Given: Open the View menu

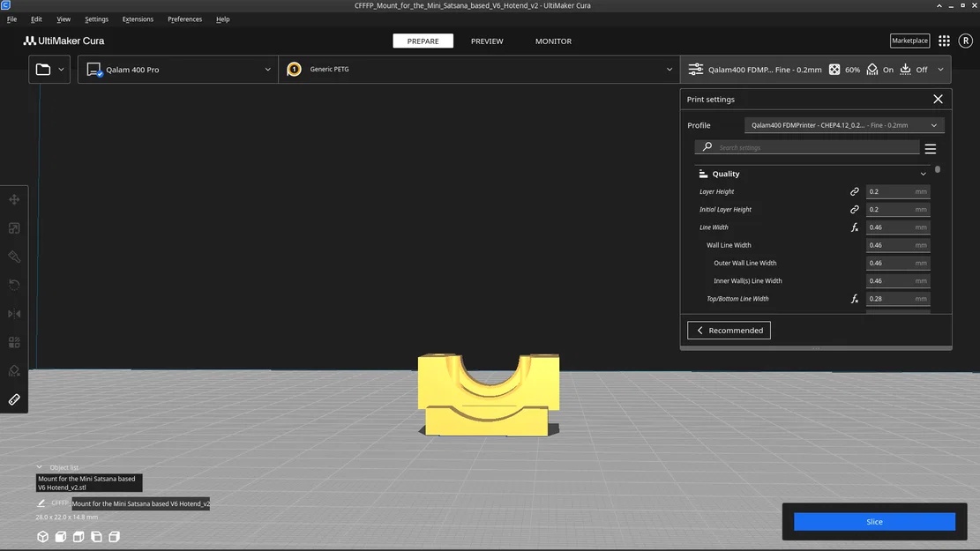Looking at the screenshot, I should (64, 19).
